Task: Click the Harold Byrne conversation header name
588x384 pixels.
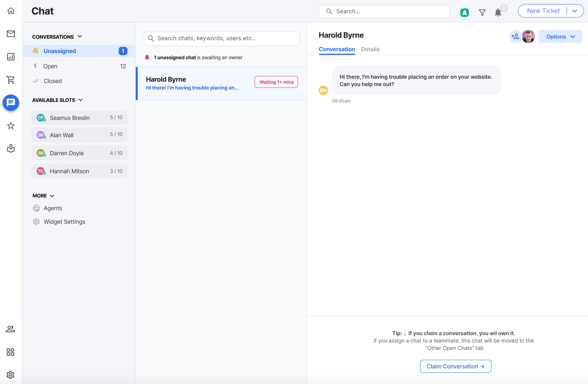Action: 341,35
